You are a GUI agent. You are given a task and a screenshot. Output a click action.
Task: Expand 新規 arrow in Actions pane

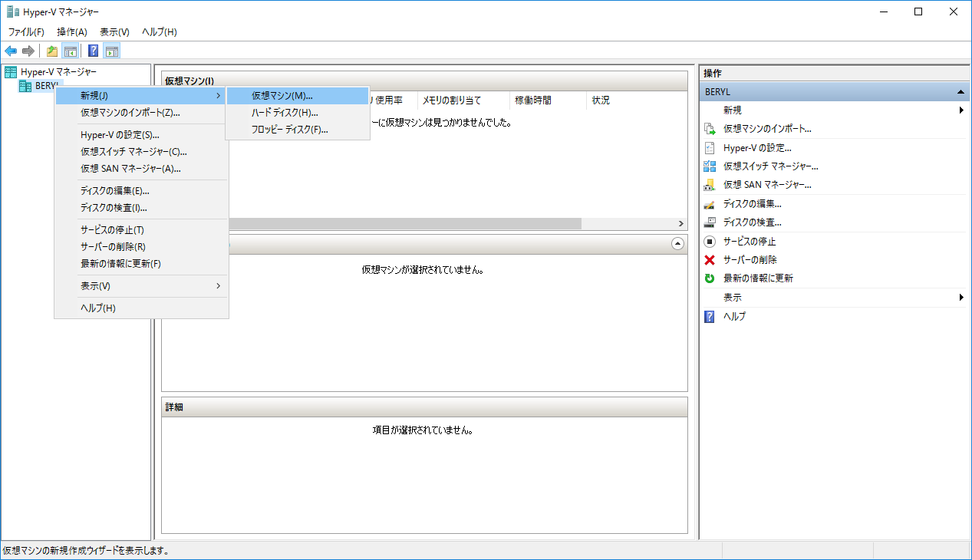(x=961, y=110)
